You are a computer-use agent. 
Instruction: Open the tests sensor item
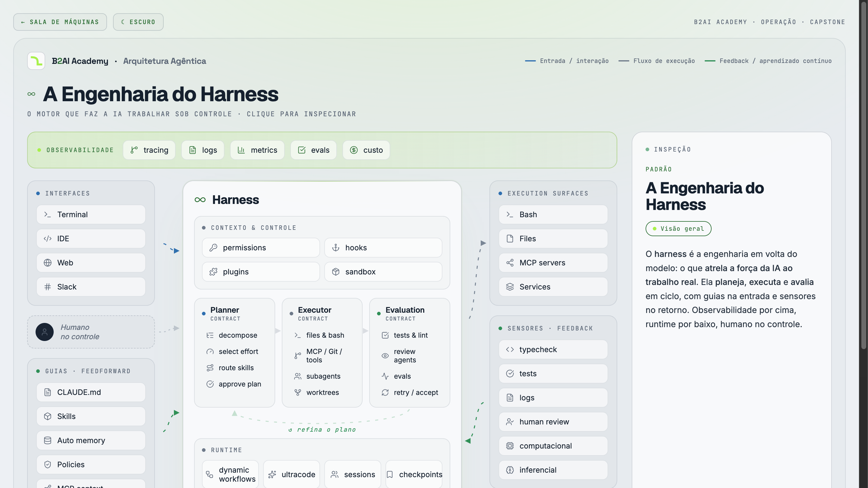553,374
